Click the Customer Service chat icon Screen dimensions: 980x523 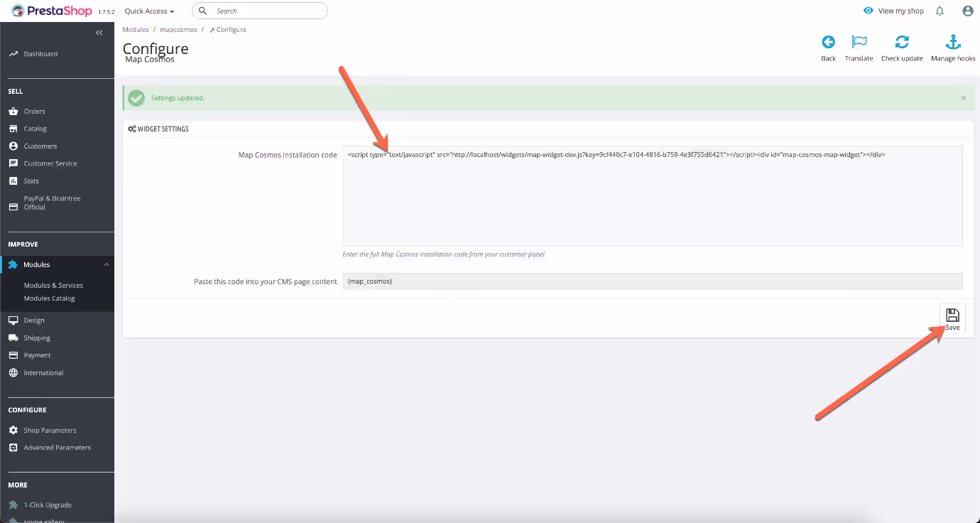pyautogui.click(x=13, y=163)
